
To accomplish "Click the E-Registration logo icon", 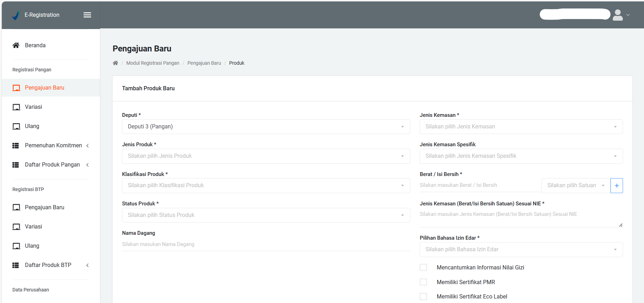I will tap(16, 15).
